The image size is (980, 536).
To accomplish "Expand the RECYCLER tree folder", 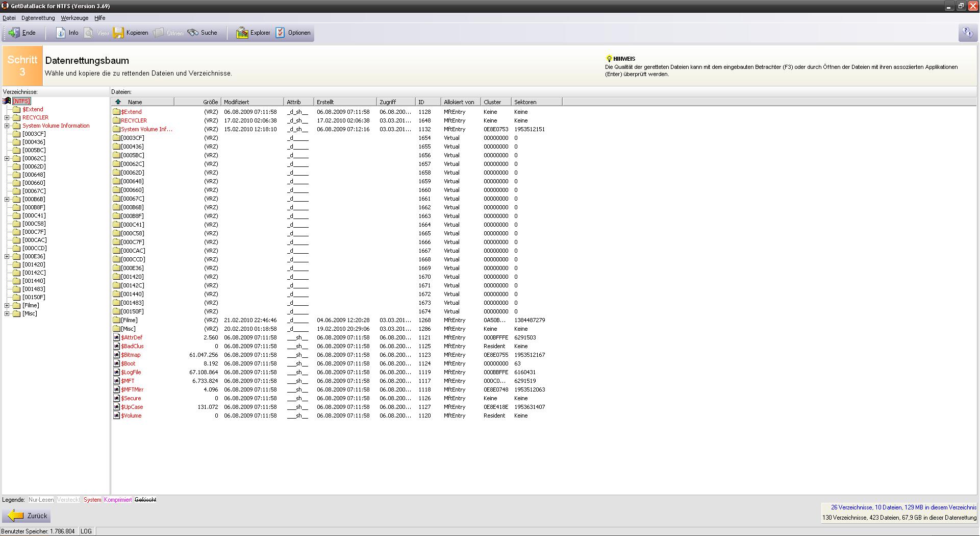I will (x=7, y=117).
